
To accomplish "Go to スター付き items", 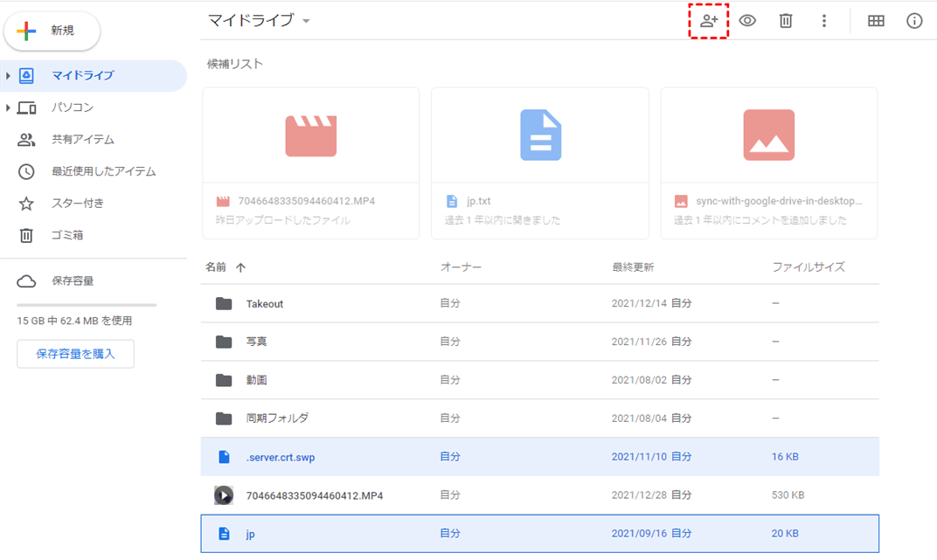I will coord(77,204).
